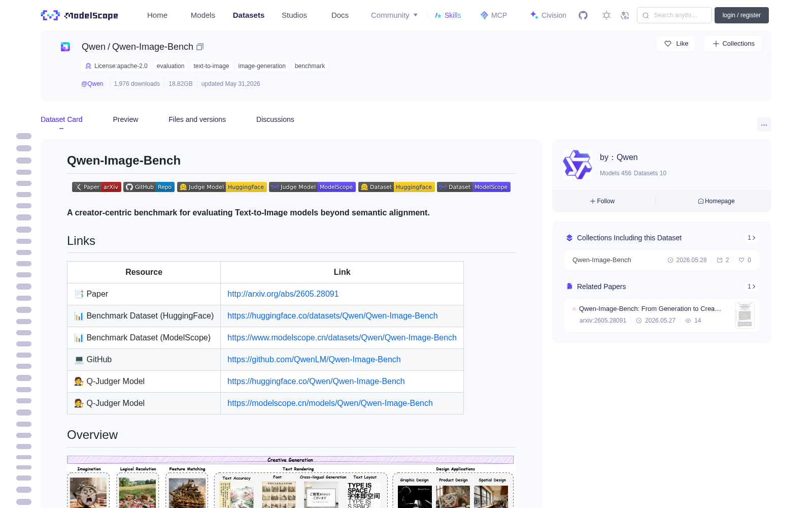
Task: Add the dataset to Collections
Action: click(733, 44)
